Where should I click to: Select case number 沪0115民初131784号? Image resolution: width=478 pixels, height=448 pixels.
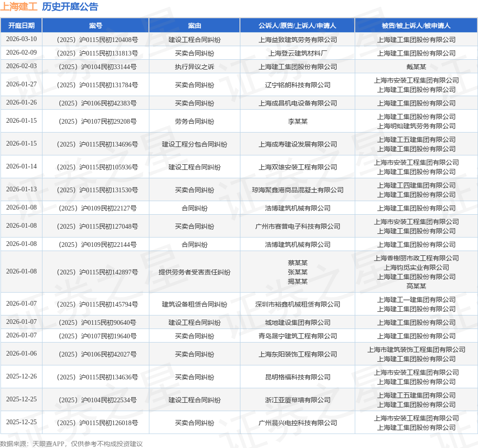98,85
